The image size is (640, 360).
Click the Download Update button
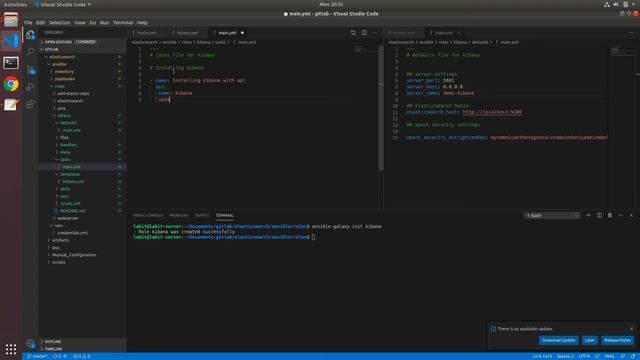pos(558,340)
